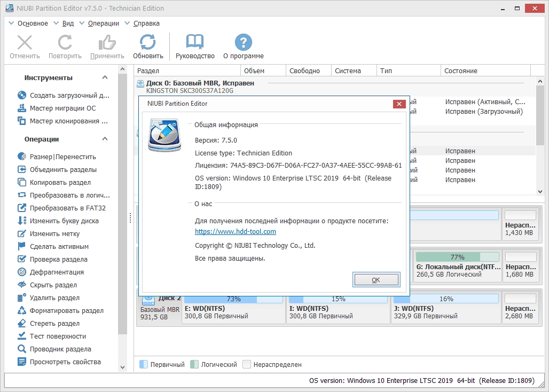Sort by the Система column header
This screenshot has width=549, height=392.
click(354, 70)
